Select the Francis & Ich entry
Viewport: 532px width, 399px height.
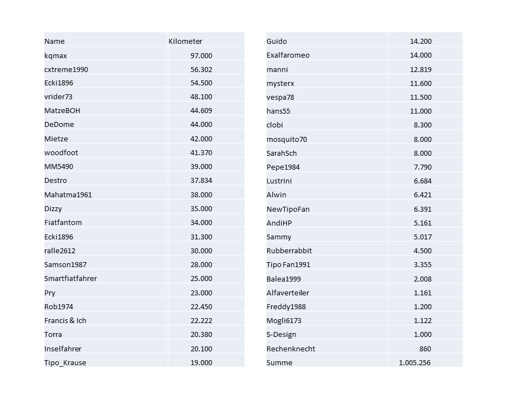(65, 320)
